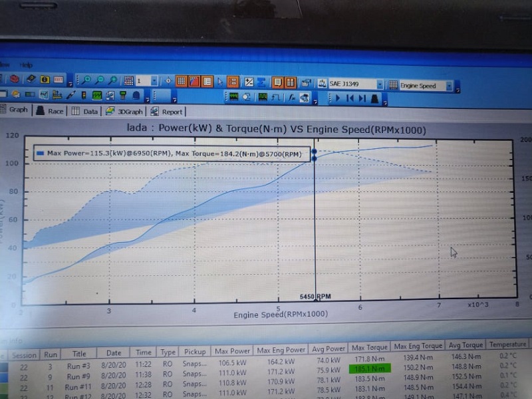Click the zoom-to-fit magnifier icon
Screen dimensions: 532x399
(x=112, y=80)
